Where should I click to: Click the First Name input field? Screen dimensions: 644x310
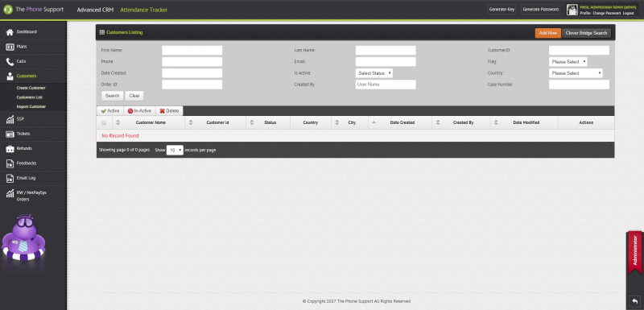tap(192, 50)
